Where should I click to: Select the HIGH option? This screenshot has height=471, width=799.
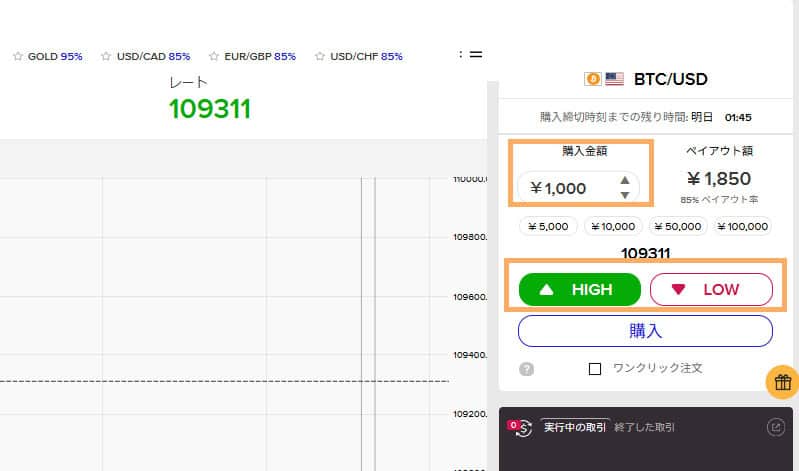580,290
